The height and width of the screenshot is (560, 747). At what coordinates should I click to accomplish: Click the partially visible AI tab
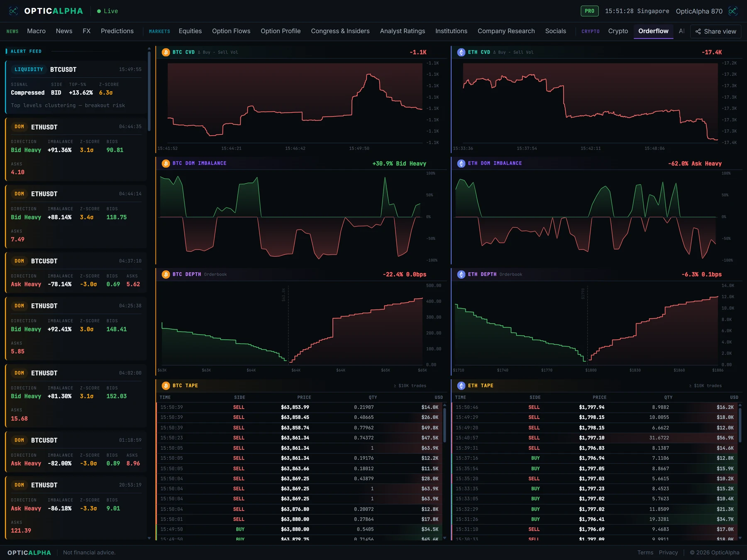(681, 31)
